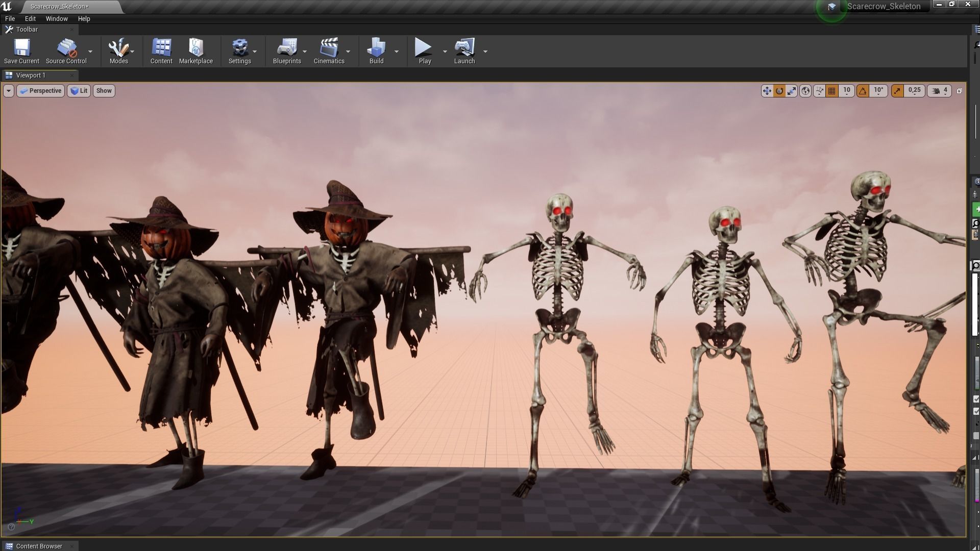Open the Cinematics toolbar icon

pyautogui.click(x=329, y=48)
